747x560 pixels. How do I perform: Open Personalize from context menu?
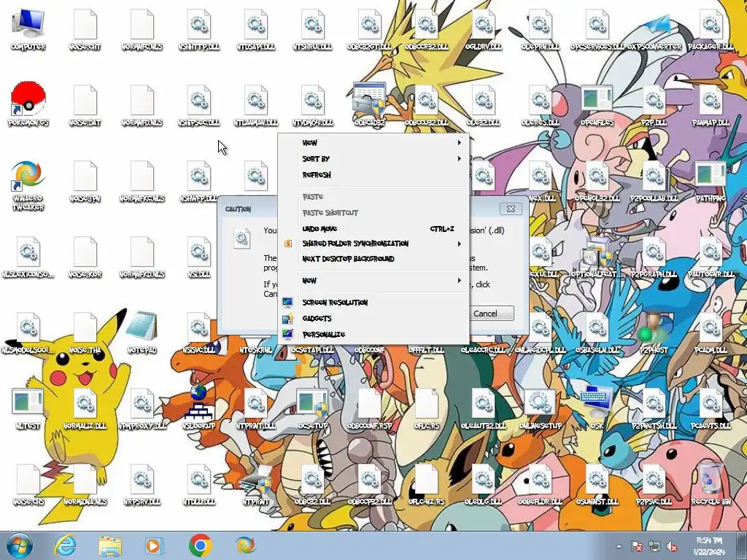tap(373, 334)
